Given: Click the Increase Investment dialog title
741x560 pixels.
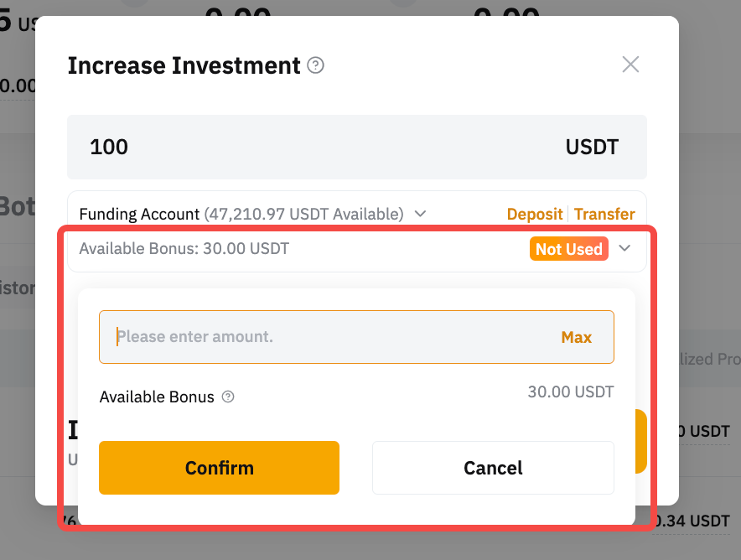Looking at the screenshot, I should [x=184, y=65].
